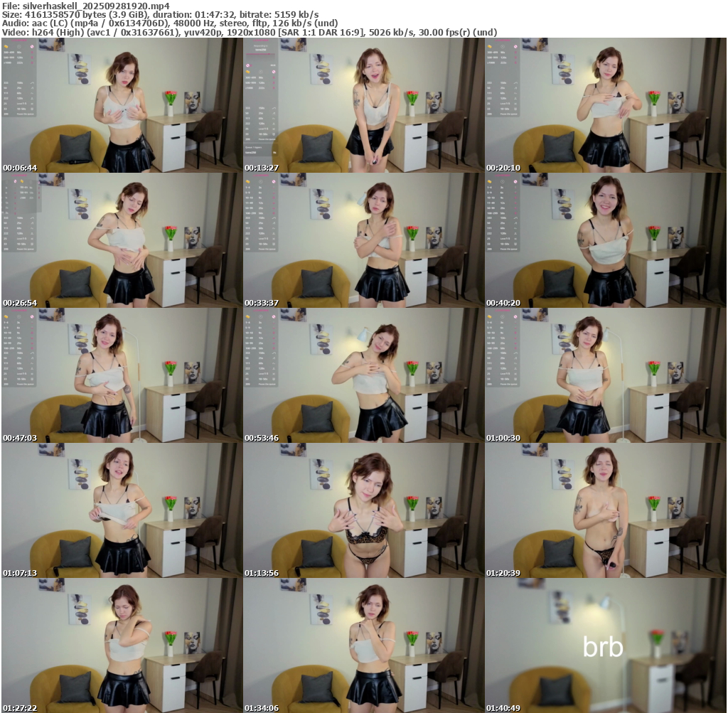Click the white "brb" text overlay
The width and height of the screenshot is (728, 713).
click(x=603, y=646)
